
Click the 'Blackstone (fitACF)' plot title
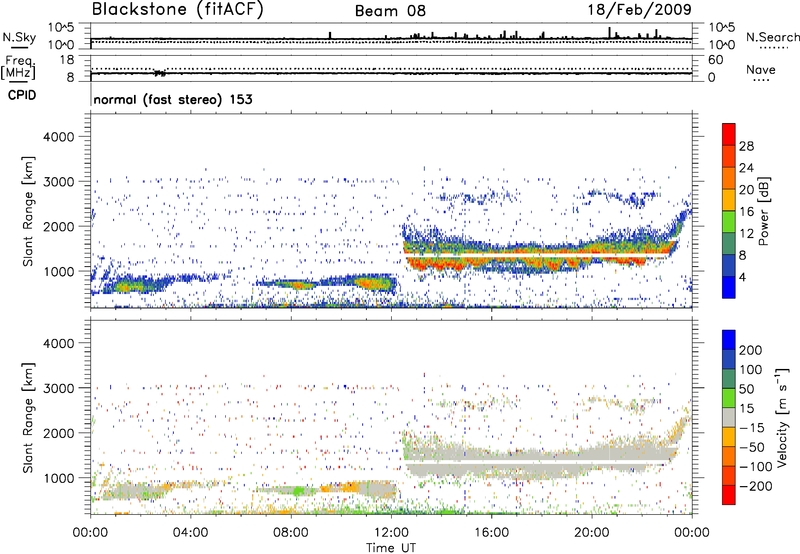coord(178,10)
